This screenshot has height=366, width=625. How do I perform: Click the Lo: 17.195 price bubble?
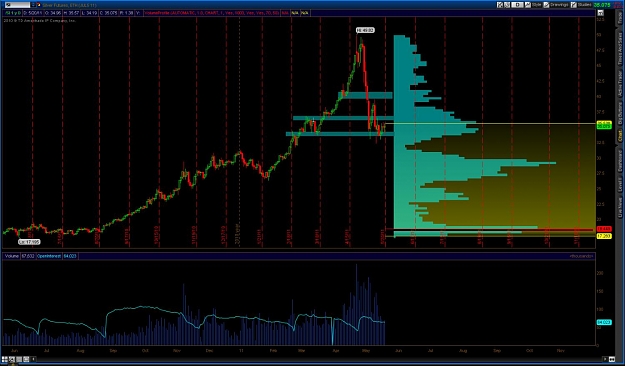(x=29, y=242)
